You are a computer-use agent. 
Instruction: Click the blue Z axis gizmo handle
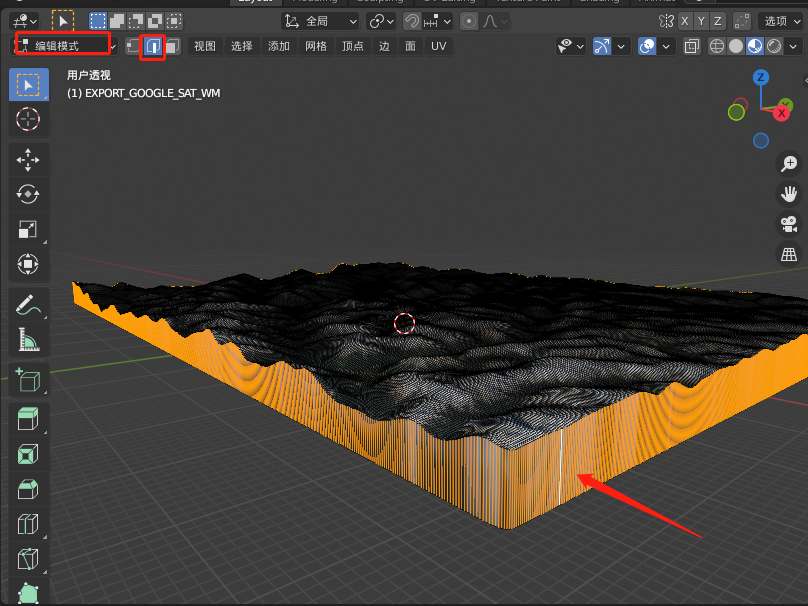point(761,77)
